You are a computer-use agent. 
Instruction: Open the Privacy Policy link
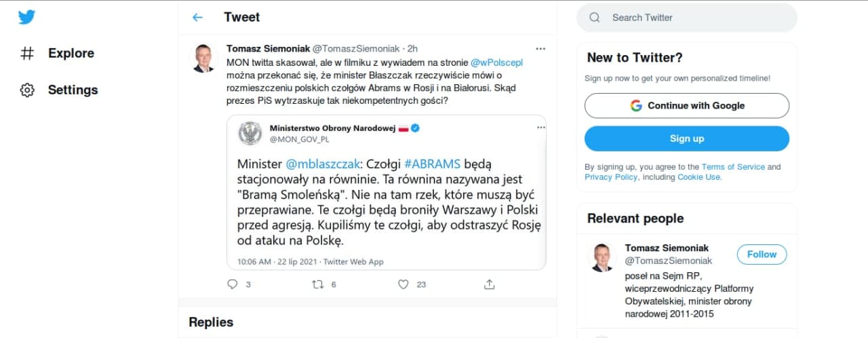[610, 177]
